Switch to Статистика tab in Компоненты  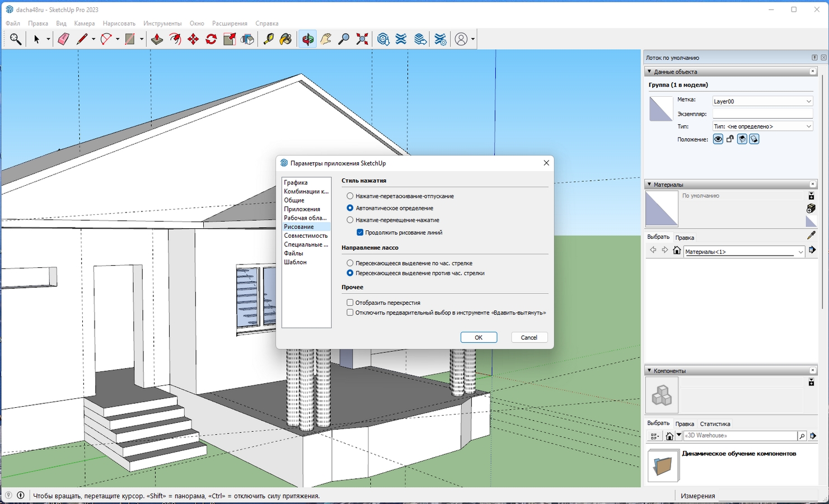point(715,424)
